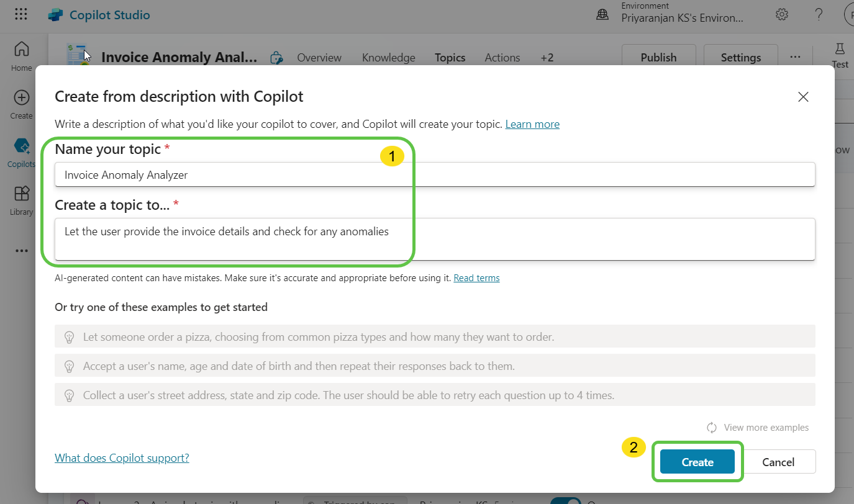The height and width of the screenshot is (504, 854).
Task: Open the settings gear icon in header
Action: pyautogui.click(x=782, y=14)
